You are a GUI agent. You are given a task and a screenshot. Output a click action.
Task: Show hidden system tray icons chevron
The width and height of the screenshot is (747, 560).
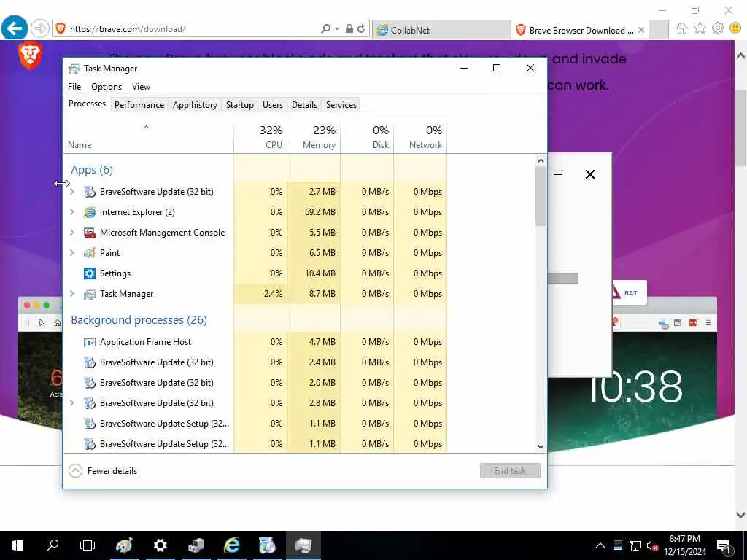point(600,545)
